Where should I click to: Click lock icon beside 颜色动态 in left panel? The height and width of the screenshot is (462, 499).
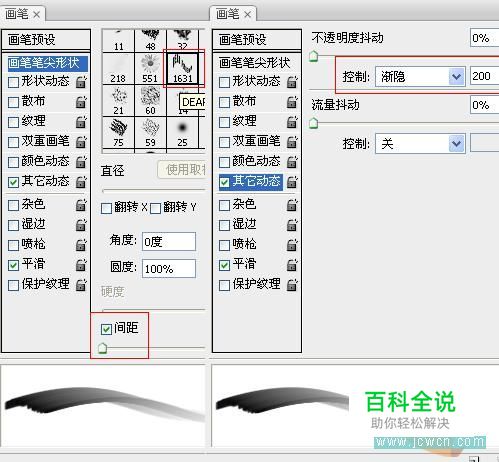tap(81, 162)
